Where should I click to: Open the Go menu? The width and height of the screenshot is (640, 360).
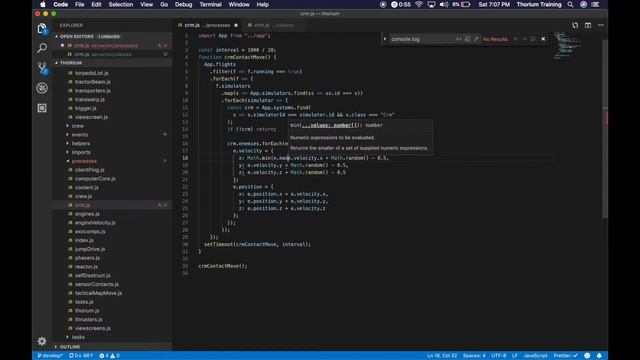(x=164, y=4)
